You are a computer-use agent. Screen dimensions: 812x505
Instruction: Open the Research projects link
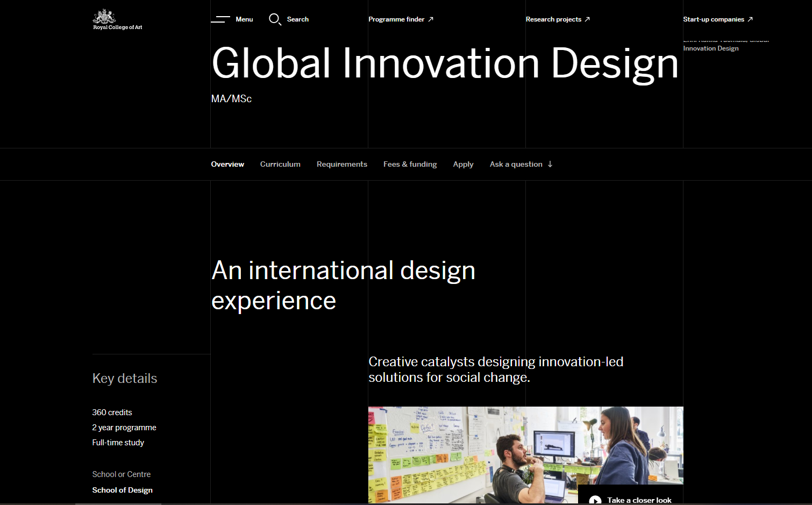coord(553,19)
